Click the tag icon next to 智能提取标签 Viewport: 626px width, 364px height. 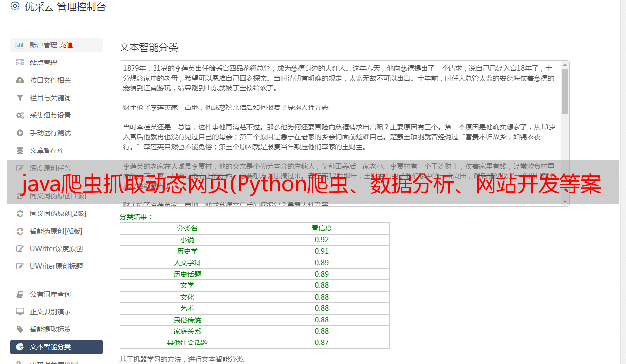[20, 329]
